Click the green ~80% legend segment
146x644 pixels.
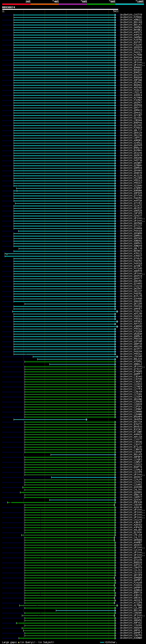pos(101,4)
